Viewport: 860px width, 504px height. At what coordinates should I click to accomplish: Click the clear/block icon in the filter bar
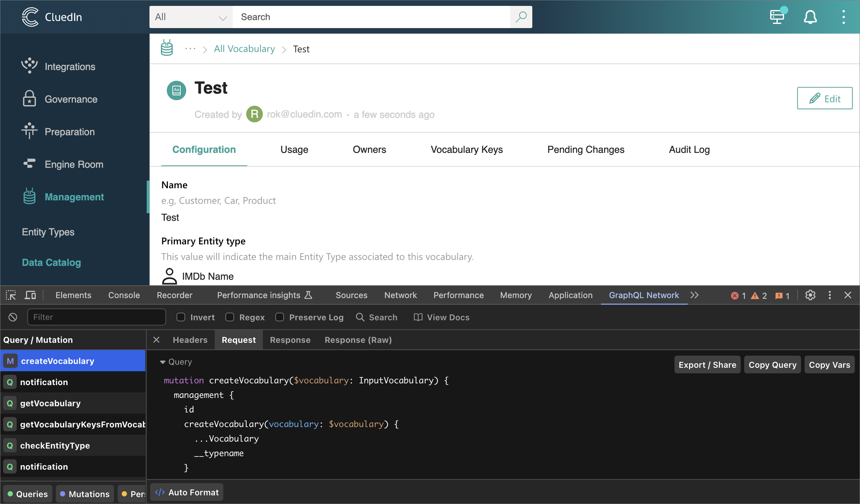coord(13,317)
